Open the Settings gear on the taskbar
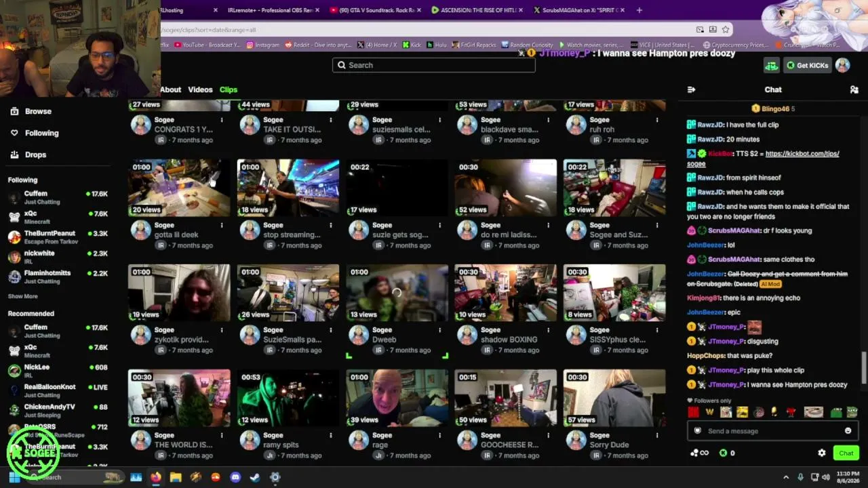Screen dimensions: 868x488 click(275, 477)
